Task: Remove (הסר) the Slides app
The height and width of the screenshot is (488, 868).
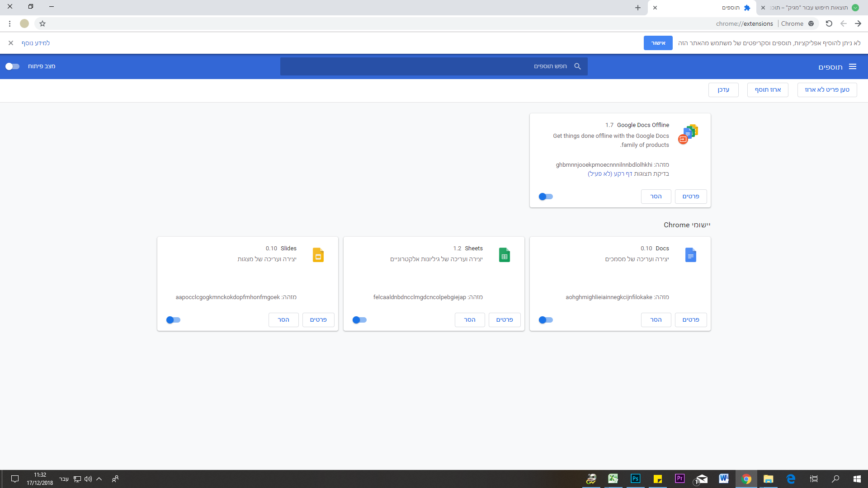Action: (x=283, y=320)
